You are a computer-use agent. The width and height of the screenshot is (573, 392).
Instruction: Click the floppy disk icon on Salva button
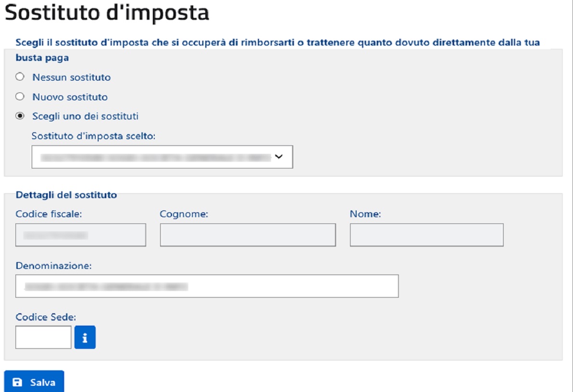click(18, 381)
